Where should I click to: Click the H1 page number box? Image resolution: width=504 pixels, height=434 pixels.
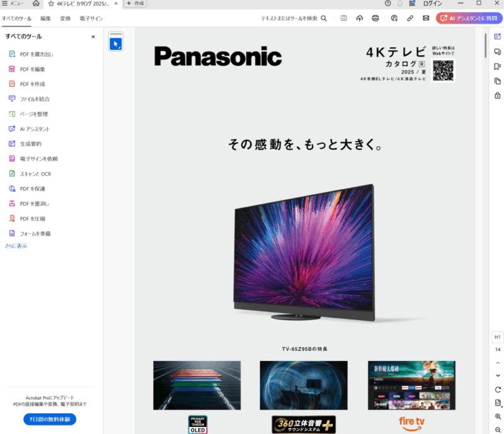pos(497,337)
